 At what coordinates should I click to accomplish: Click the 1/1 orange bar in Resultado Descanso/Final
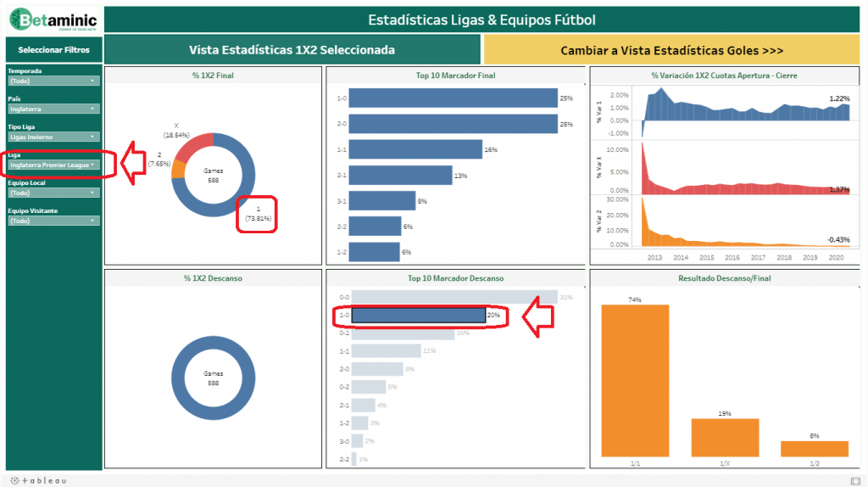[635, 380]
